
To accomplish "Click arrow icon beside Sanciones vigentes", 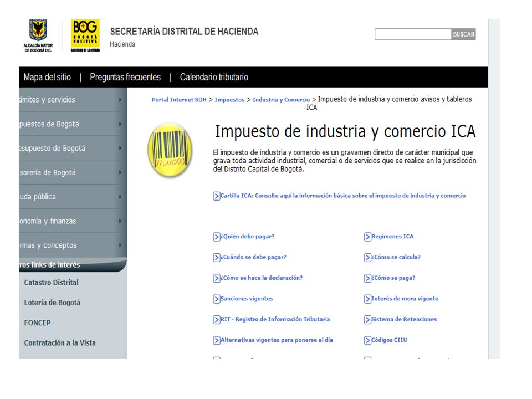I will [217, 299].
